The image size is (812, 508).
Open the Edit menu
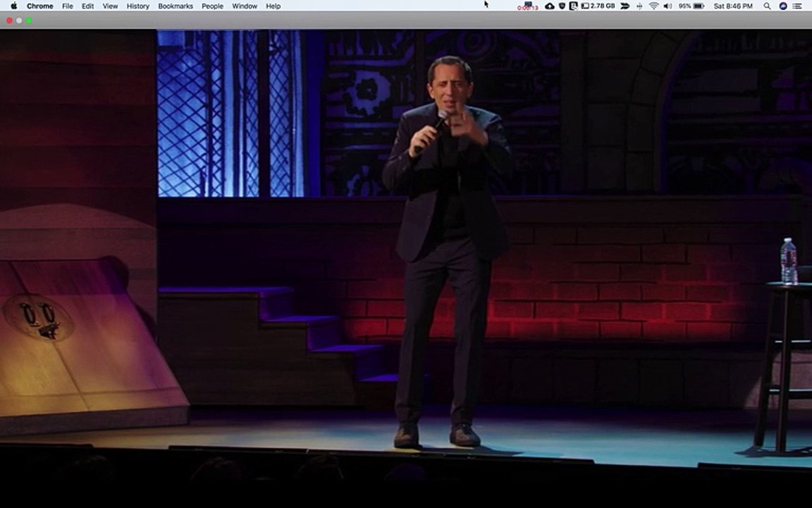click(x=87, y=6)
